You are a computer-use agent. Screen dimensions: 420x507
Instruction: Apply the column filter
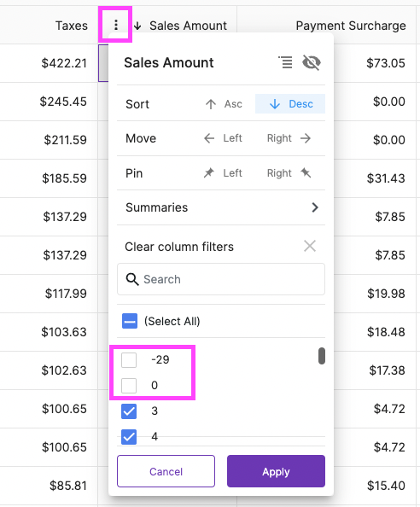(276, 471)
